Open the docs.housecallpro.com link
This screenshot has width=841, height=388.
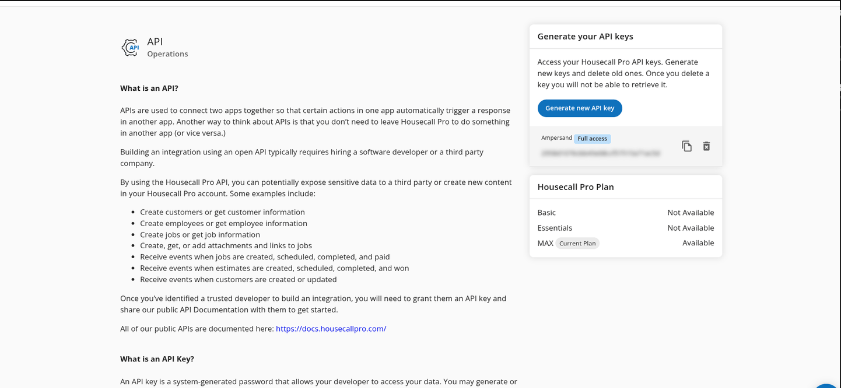point(331,329)
